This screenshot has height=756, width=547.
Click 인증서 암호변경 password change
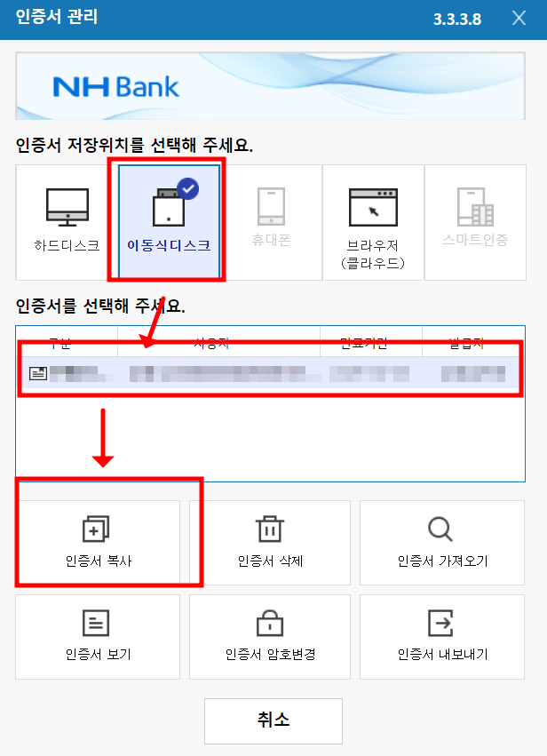click(270, 636)
